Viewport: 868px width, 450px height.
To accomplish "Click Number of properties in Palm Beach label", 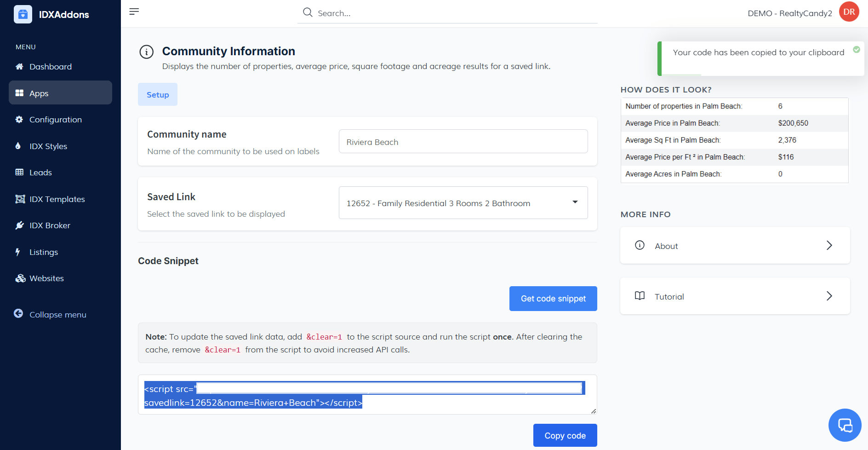I will pos(684,106).
